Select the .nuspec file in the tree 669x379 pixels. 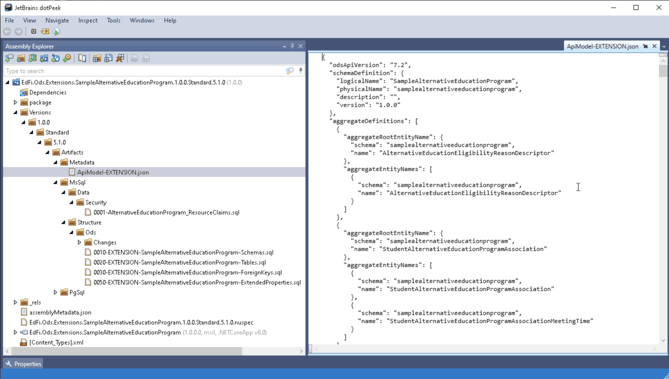click(x=141, y=322)
